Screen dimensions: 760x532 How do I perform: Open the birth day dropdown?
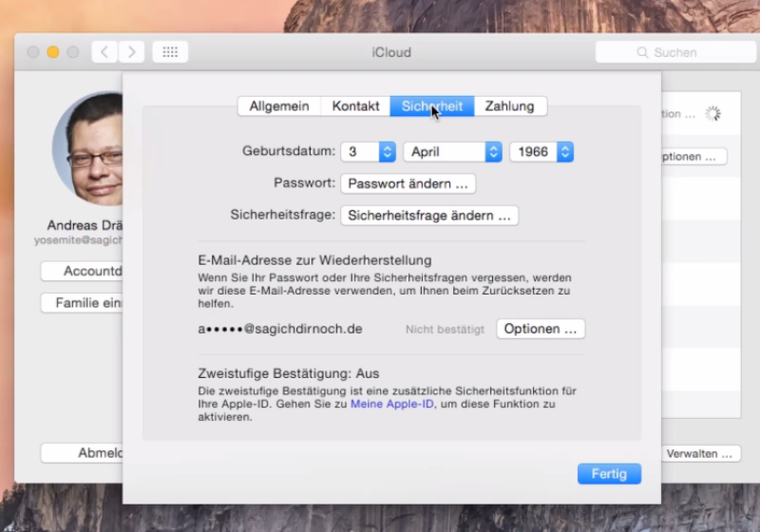pyautogui.click(x=368, y=152)
